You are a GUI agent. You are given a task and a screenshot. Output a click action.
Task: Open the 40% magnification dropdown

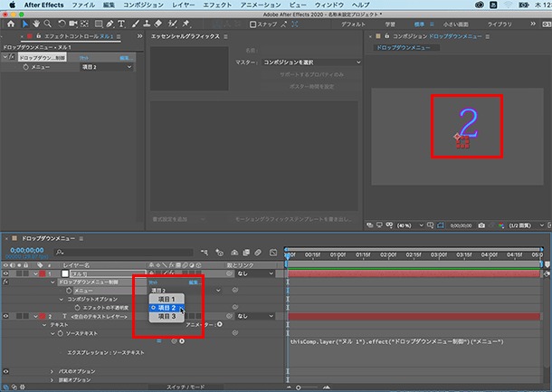click(409, 225)
